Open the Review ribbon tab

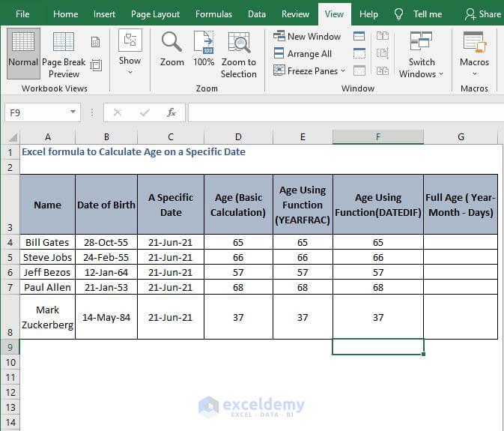[295, 14]
